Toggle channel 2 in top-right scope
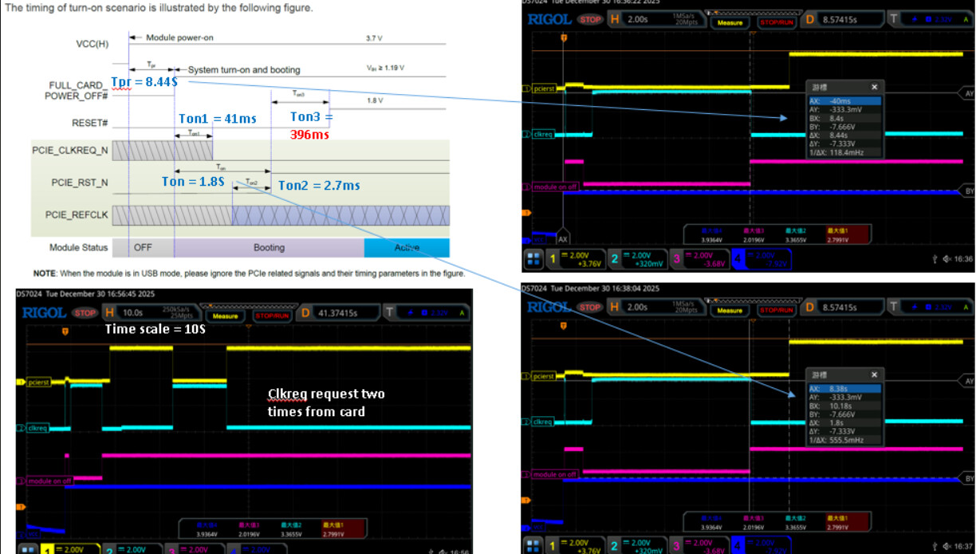980x554 pixels. click(x=616, y=258)
